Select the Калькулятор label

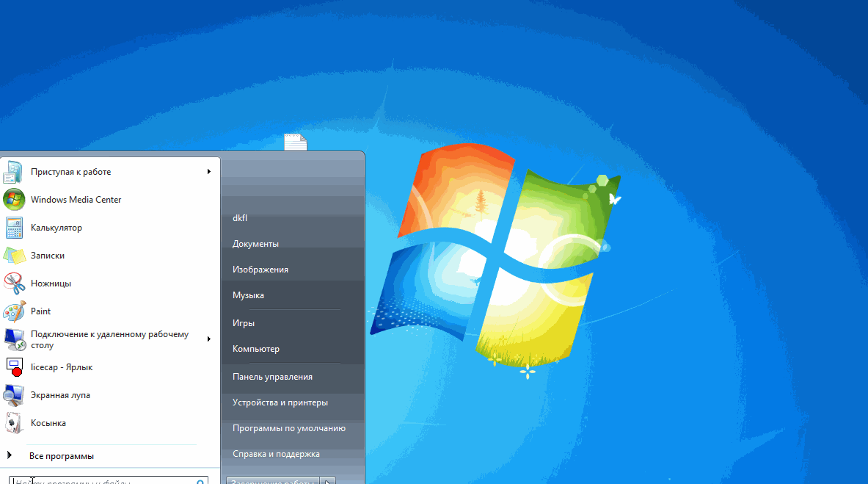pos(56,228)
